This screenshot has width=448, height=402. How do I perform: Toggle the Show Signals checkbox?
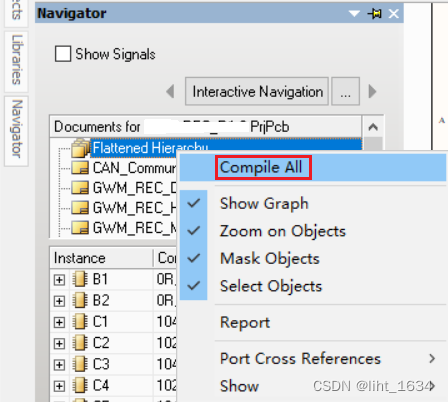pos(63,54)
